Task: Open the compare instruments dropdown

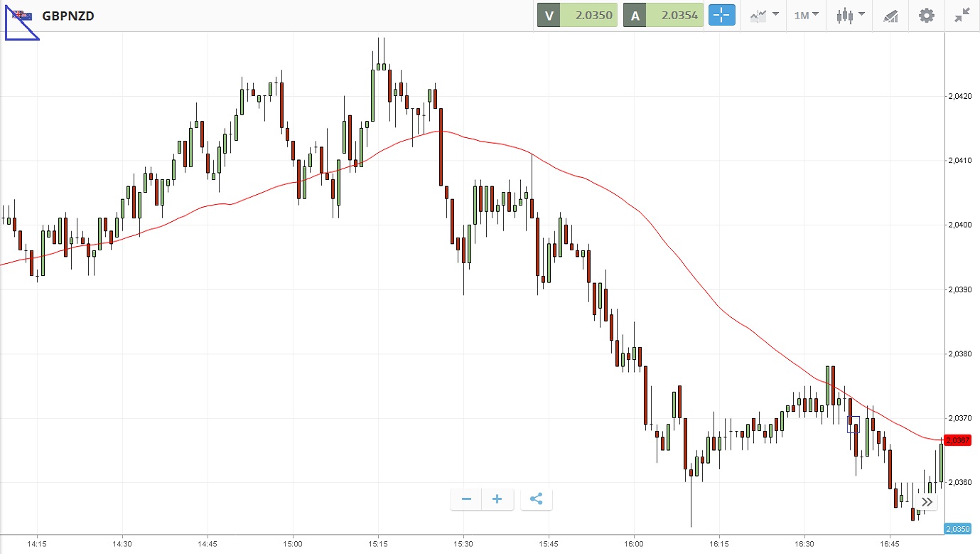Action: coord(764,15)
